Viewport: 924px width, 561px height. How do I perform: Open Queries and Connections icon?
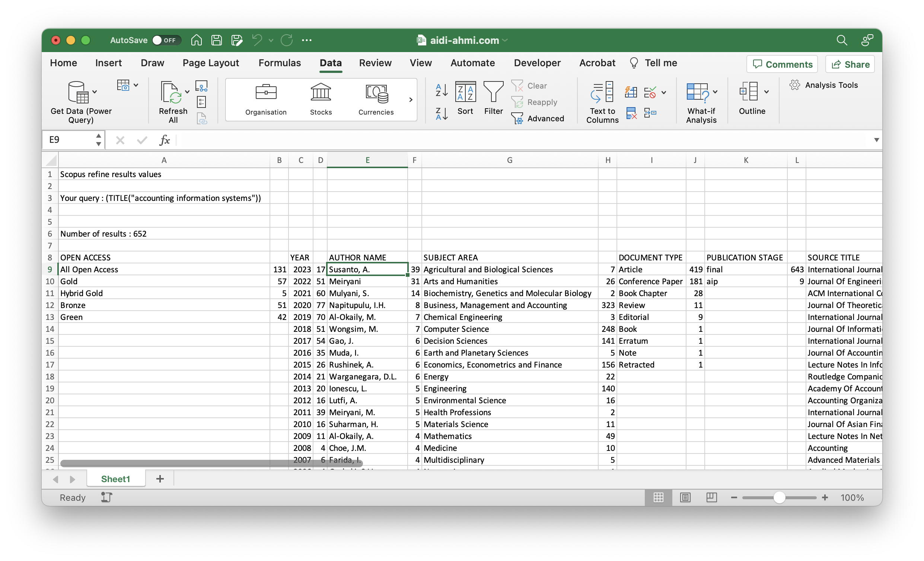201,87
